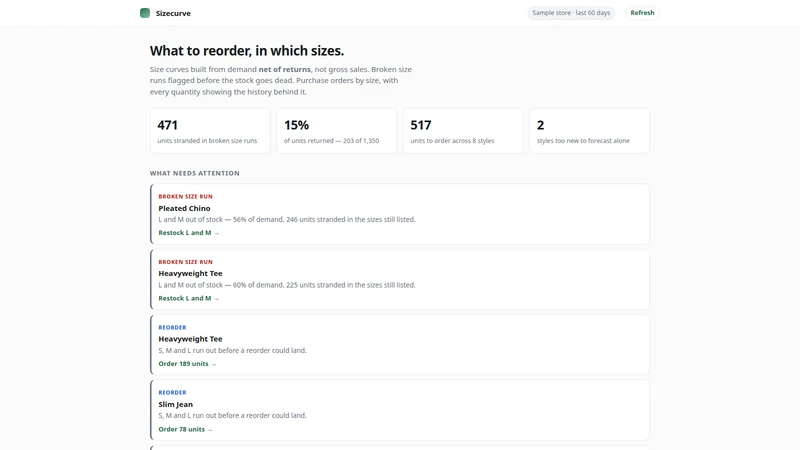The image size is (800, 450).
Task: Click the Refresh button
Action: coord(642,13)
